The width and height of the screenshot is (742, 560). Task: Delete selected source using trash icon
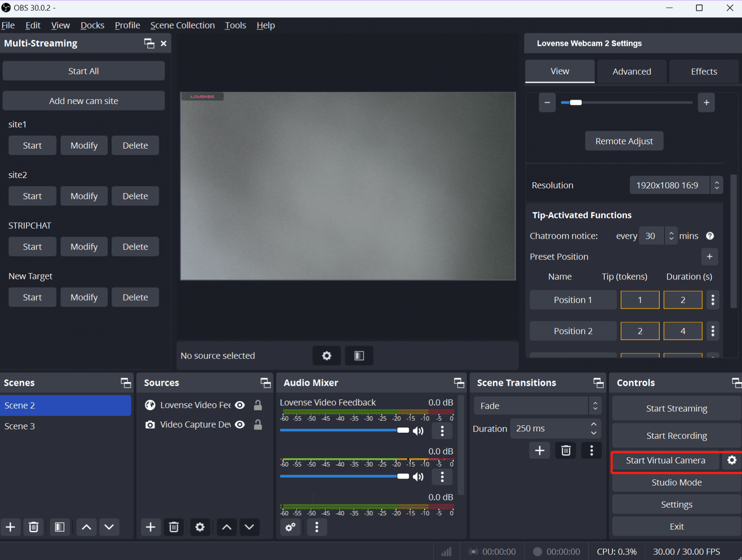click(174, 527)
